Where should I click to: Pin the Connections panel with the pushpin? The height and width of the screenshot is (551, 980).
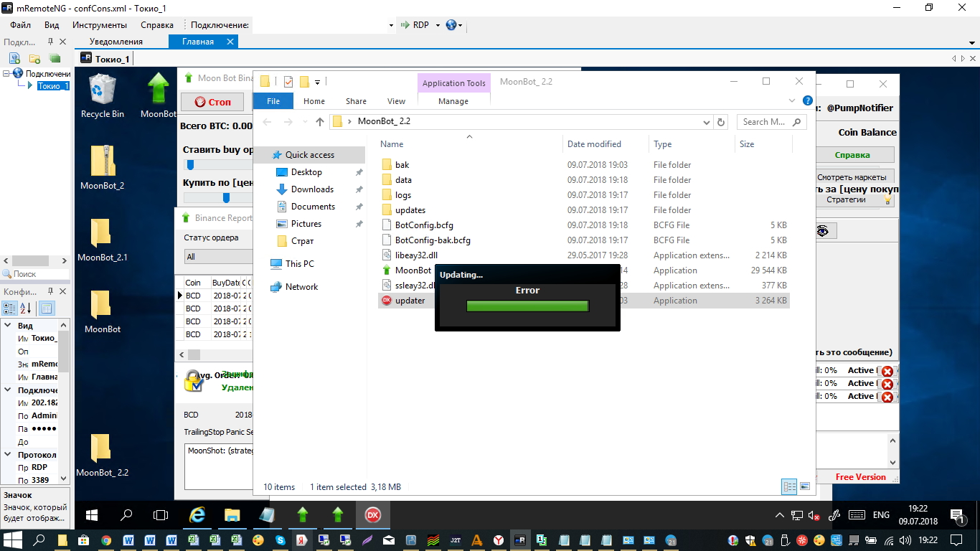pos(50,42)
